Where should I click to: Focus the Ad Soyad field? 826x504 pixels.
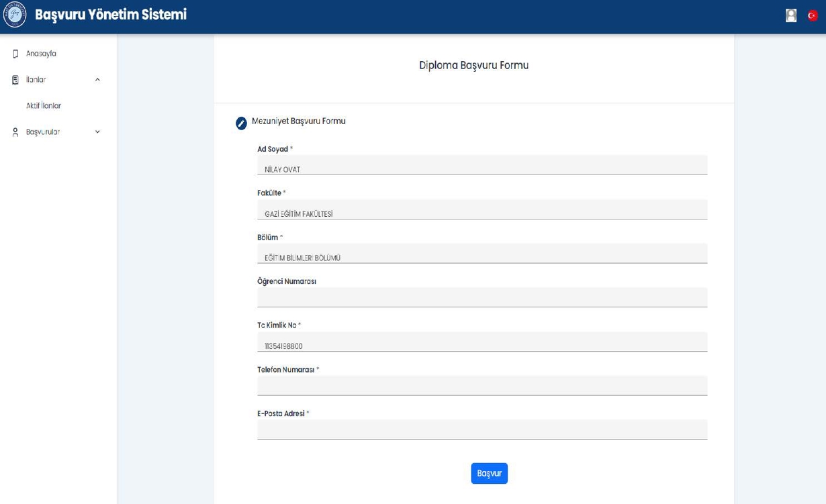[482, 165]
